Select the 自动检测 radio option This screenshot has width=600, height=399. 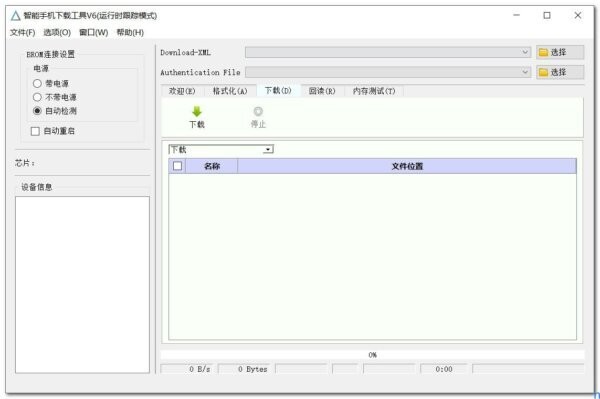pyautogui.click(x=37, y=111)
